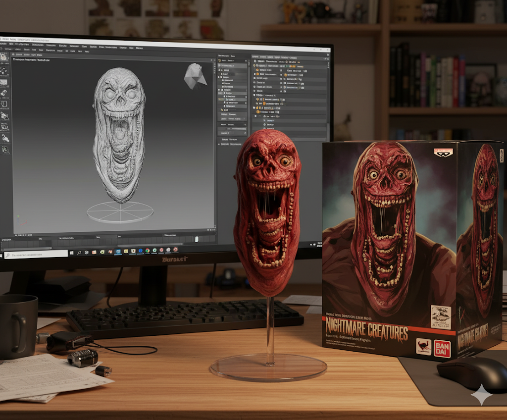Choose the snake-shaped brush in left toolbar
The image size is (507, 420).
[x=5, y=139]
